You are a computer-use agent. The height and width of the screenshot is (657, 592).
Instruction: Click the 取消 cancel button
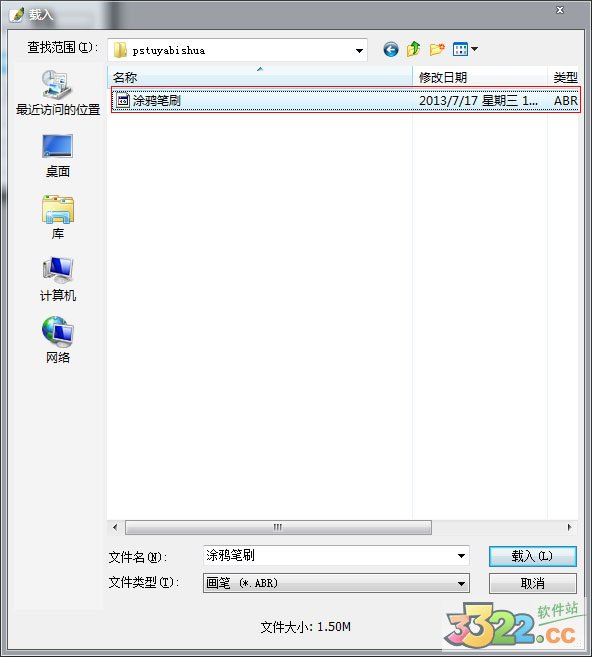(533, 583)
